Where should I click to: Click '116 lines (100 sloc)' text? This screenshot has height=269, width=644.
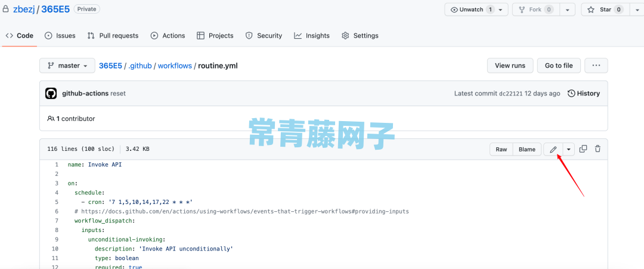point(81,149)
